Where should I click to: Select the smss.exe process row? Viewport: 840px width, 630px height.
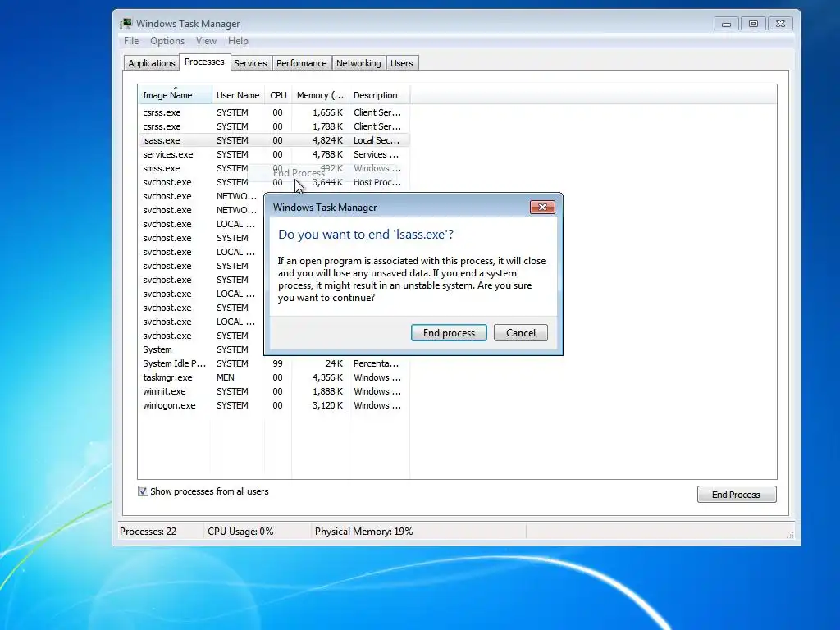pos(273,168)
